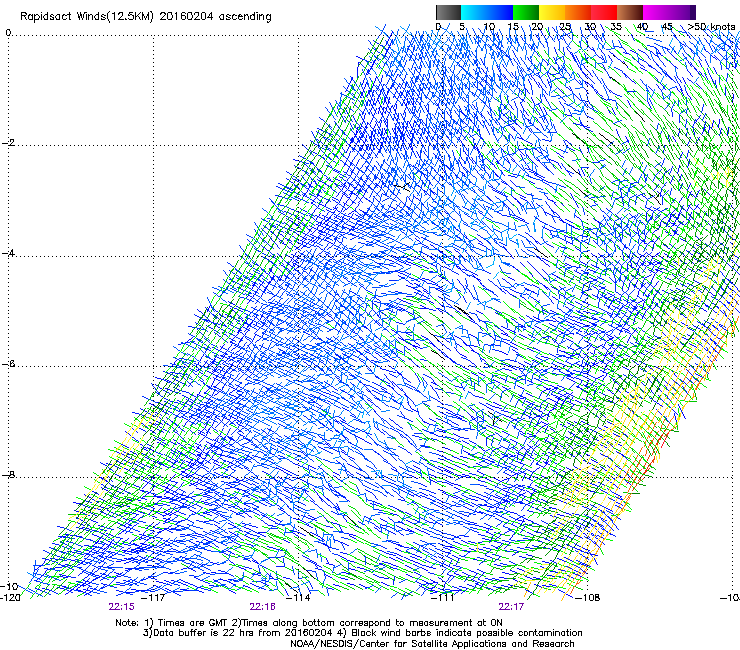This screenshot has width=740, height=650.
Task: Click the '-117' longitude axis label
Action: (153, 598)
